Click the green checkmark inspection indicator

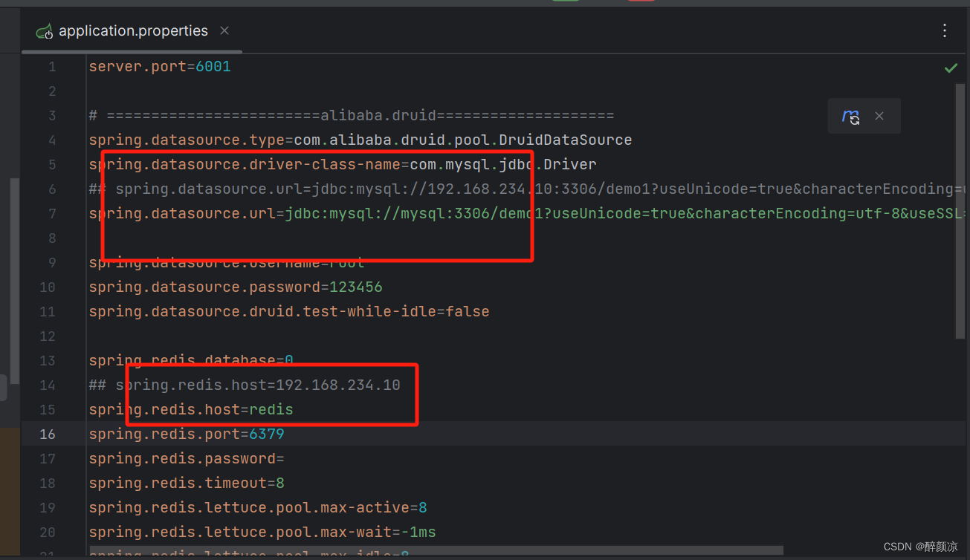(951, 68)
